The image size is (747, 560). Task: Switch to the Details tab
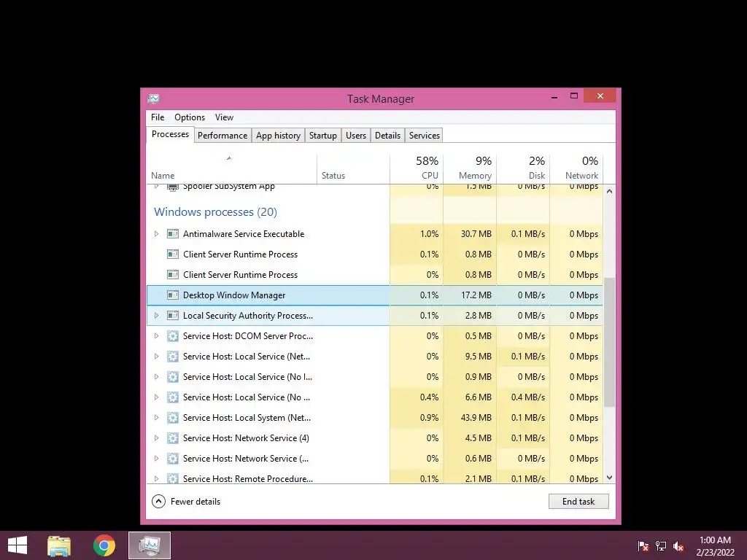(x=388, y=136)
